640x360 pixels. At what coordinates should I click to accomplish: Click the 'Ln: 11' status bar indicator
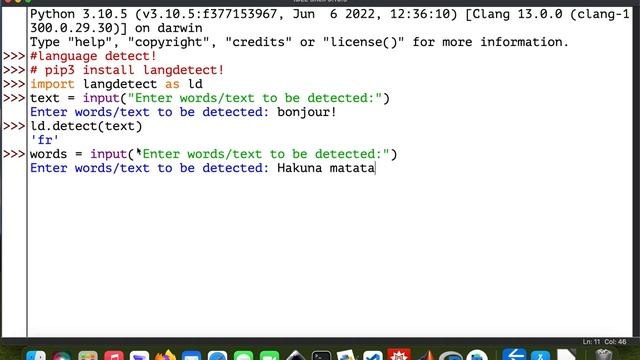coord(591,342)
